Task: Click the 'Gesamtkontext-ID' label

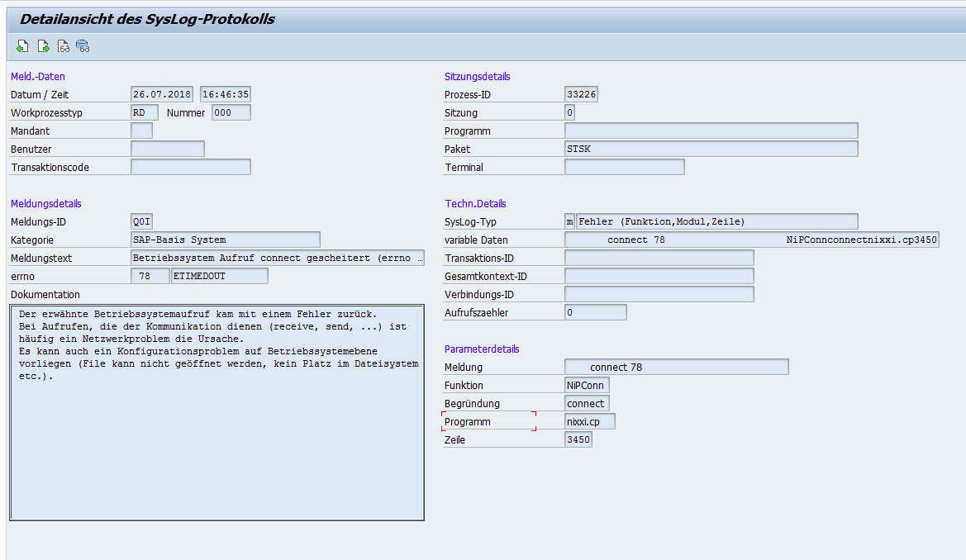Action: pyautogui.click(x=485, y=276)
